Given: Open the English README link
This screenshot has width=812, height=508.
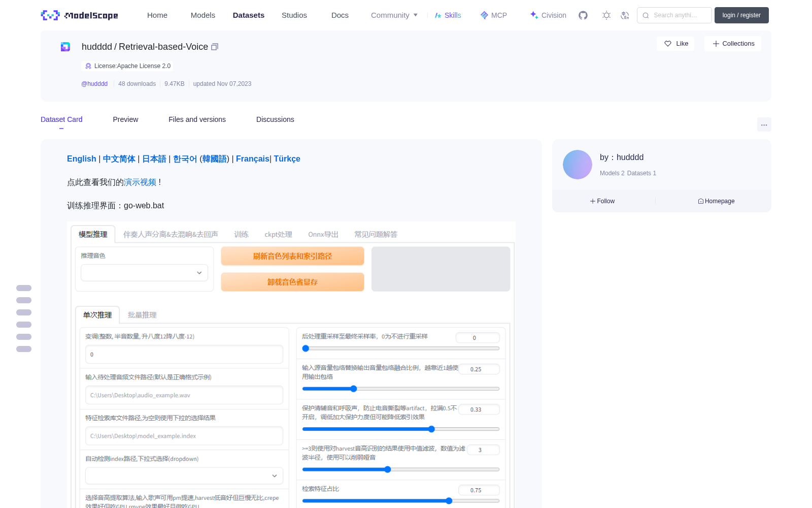Looking at the screenshot, I should click(81, 159).
